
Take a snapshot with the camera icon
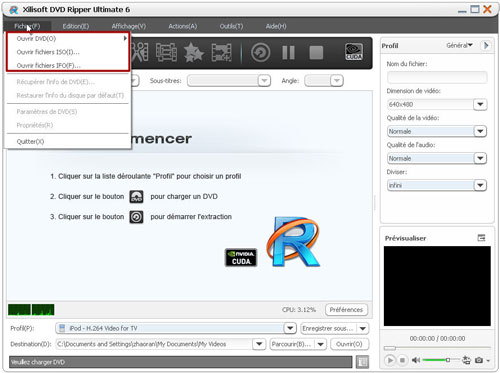(479, 360)
